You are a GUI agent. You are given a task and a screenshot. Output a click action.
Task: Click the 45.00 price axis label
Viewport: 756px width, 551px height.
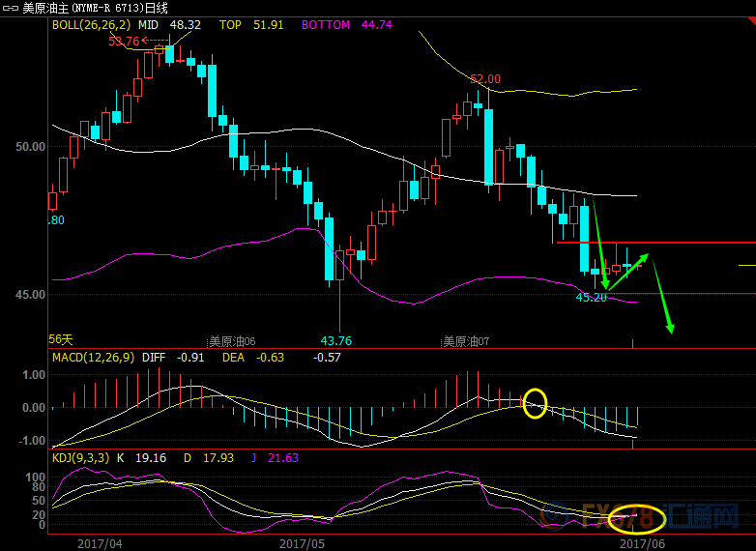pyautogui.click(x=30, y=295)
